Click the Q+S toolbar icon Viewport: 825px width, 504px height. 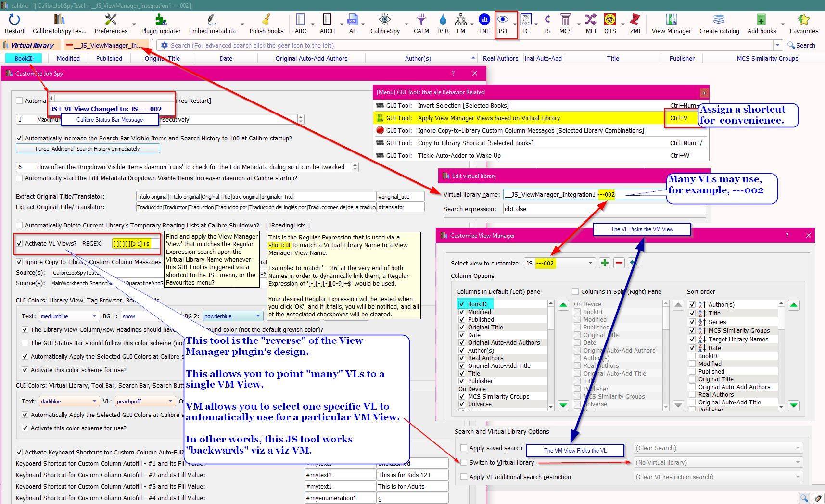[610, 24]
